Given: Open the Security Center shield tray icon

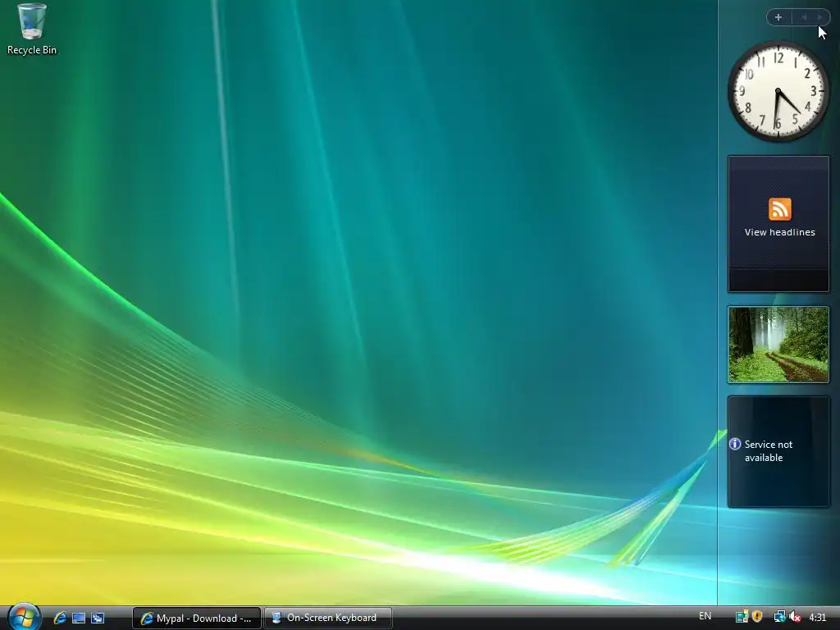Looking at the screenshot, I should point(757,617).
